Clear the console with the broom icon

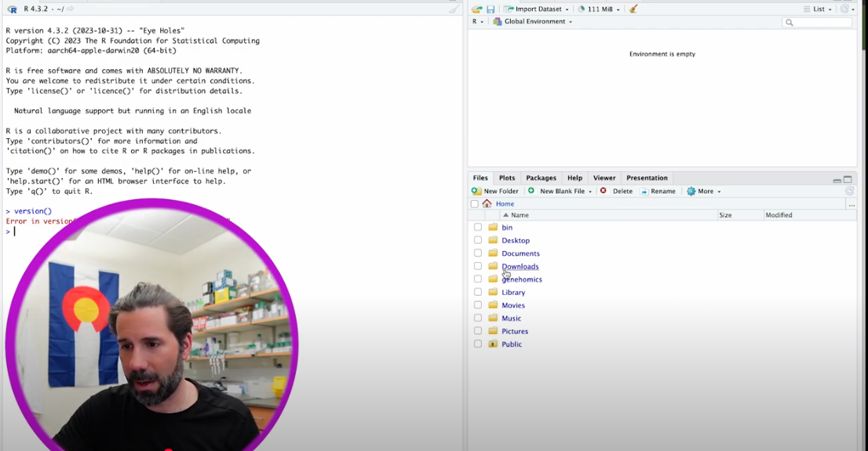point(454,9)
